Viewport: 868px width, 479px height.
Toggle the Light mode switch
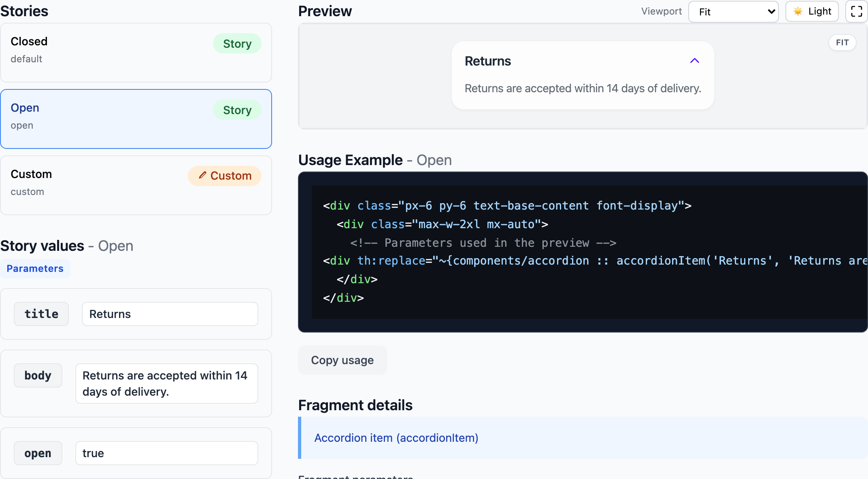(812, 11)
